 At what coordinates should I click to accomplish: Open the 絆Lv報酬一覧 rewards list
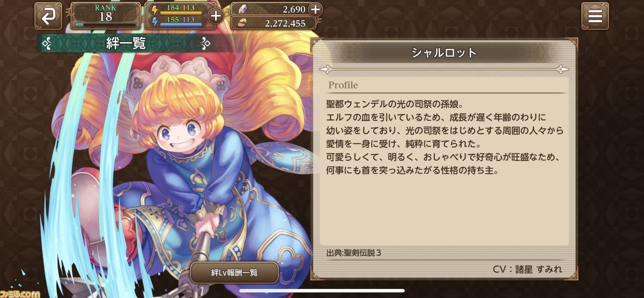(234, 273)
